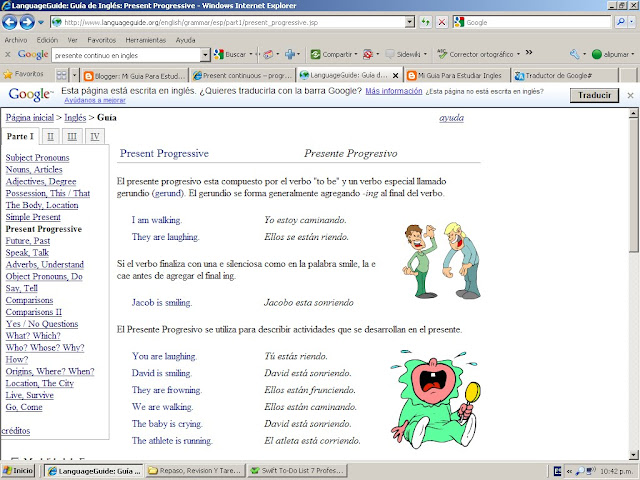
Task: Switch to Repaso, Revision Y Tare... taskbar window
Action: [195, 471]
